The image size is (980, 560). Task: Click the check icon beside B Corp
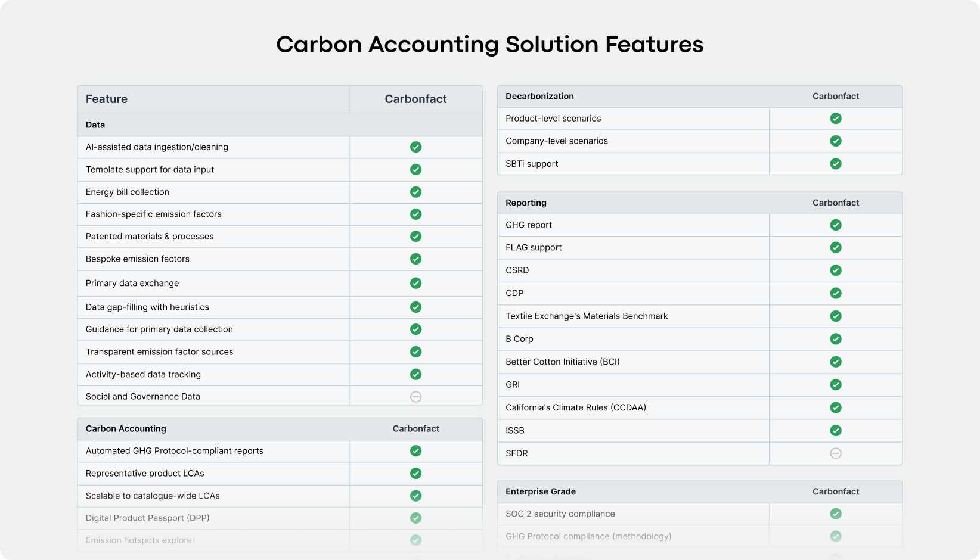click(836, 339)
